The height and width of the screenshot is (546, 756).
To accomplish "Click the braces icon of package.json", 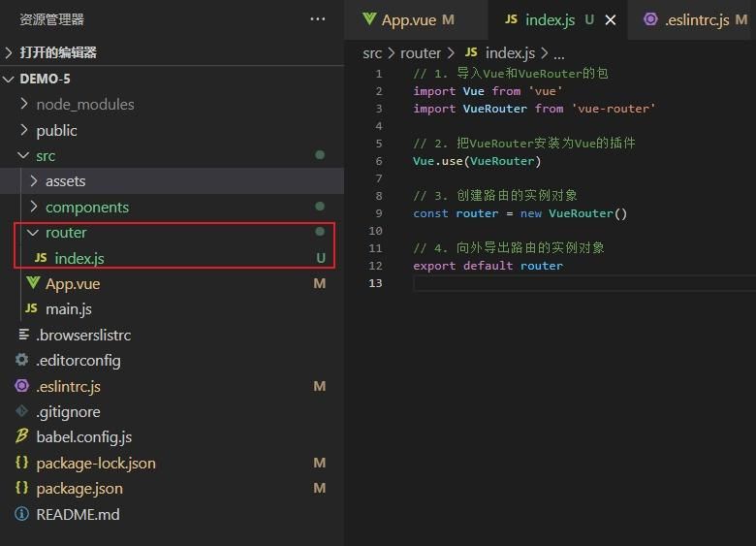I will tap(21, 489).
